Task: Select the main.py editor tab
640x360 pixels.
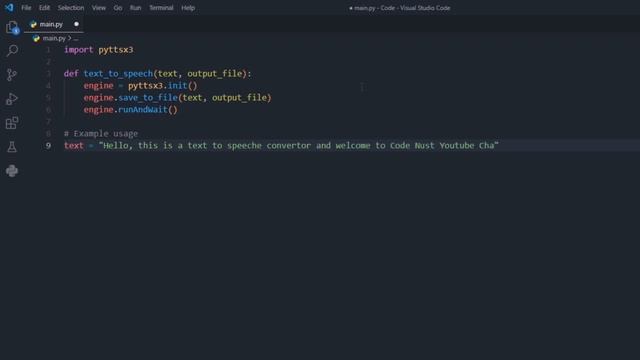Action: pyautogui.click(x=54, y=24)
